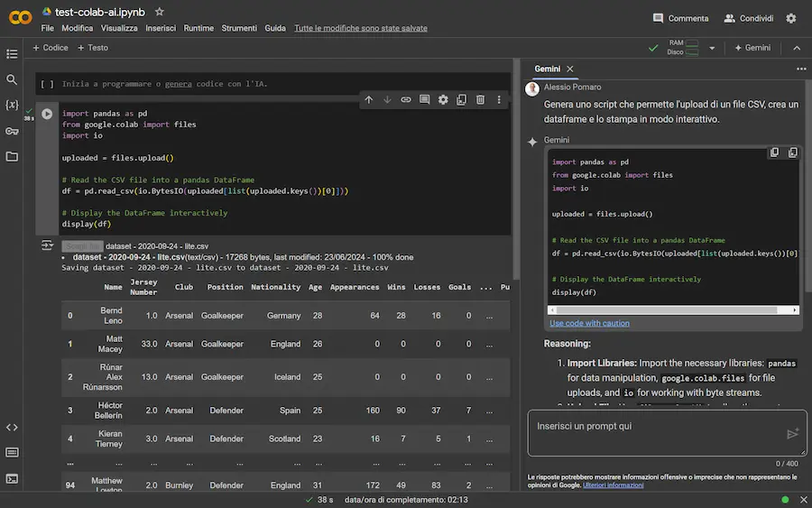Close the Gemini tab

coord(569,69)
